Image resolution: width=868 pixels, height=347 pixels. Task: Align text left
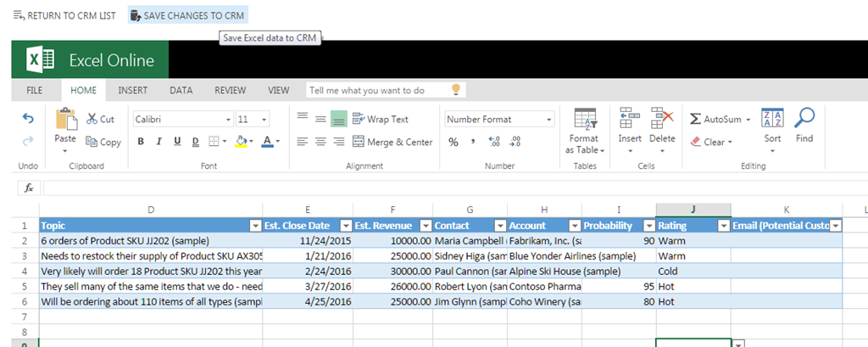point(303,142)
